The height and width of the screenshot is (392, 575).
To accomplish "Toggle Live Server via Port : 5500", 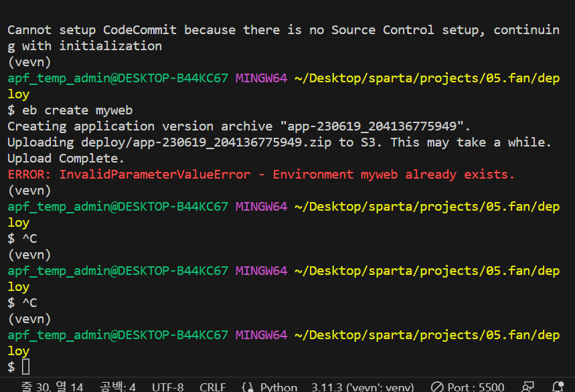I will [476, 387].
